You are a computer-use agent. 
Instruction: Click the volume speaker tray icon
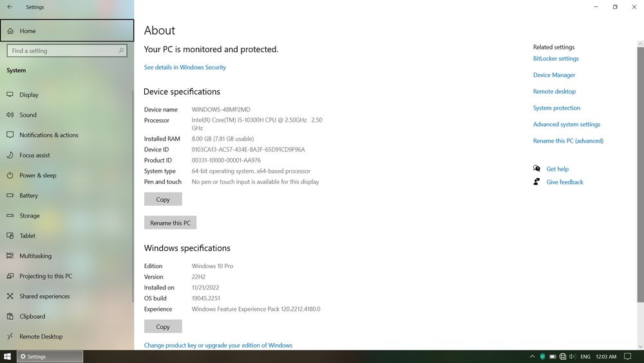click(x=573, y=357)
